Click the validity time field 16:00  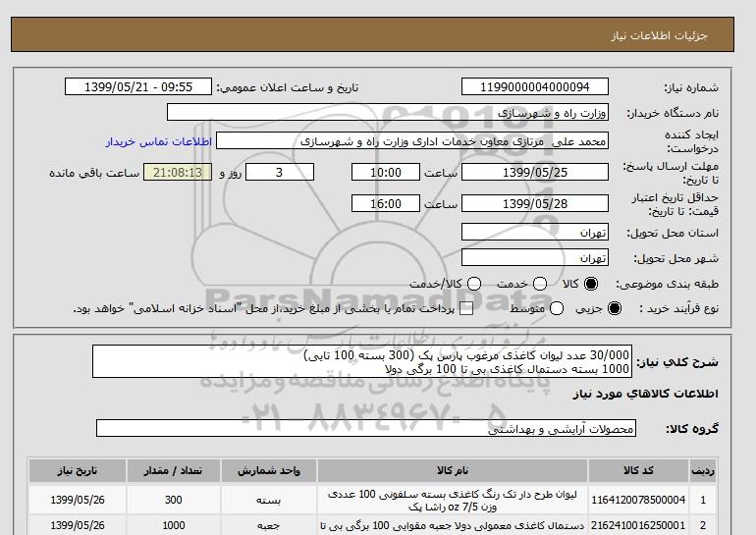point(386,203)
